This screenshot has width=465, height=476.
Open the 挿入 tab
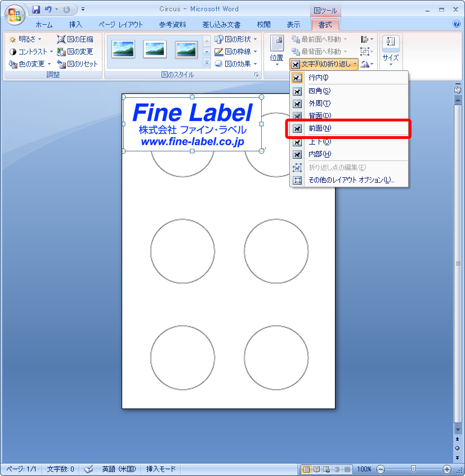click(x=75, y=25)
